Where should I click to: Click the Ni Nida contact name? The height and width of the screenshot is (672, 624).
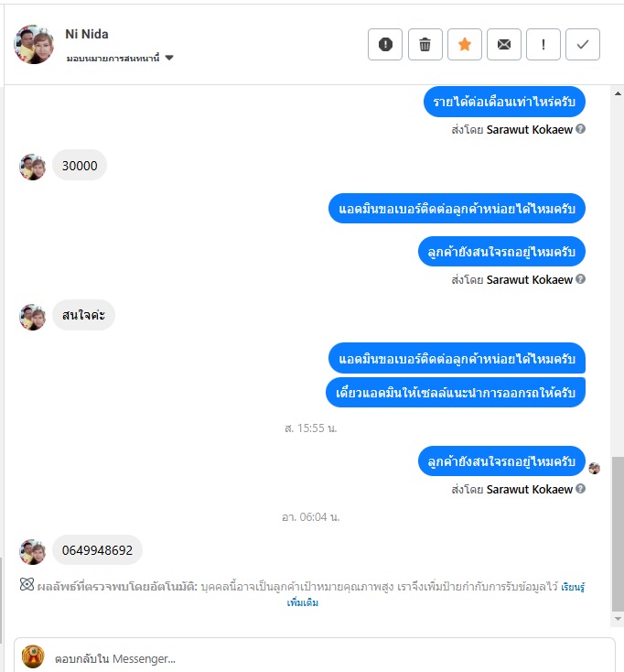tap(87, 34)
